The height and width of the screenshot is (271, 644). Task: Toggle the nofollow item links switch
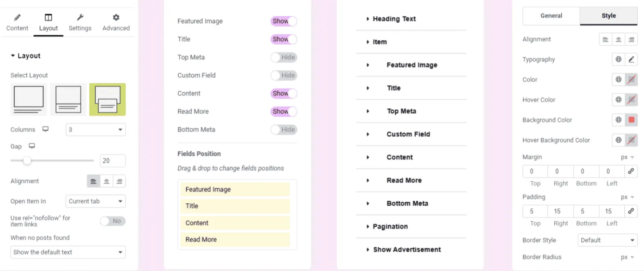[x=113, y=221]
